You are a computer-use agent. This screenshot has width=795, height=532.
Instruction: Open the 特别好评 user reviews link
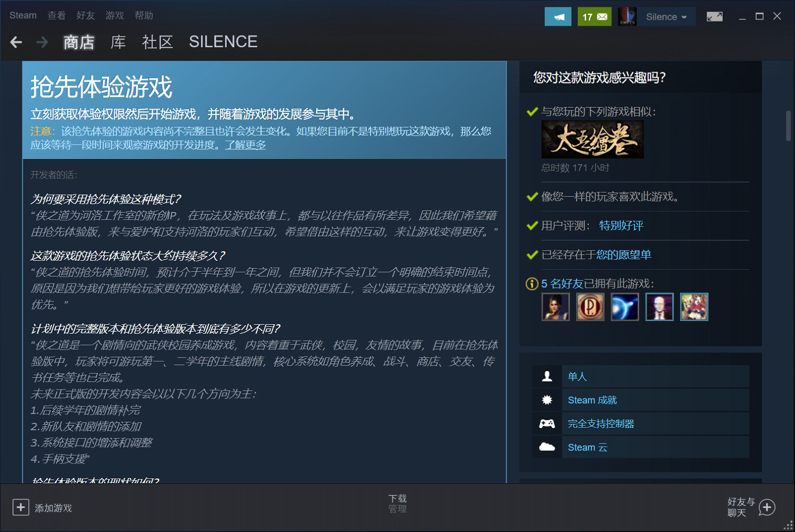coord(621,226)
